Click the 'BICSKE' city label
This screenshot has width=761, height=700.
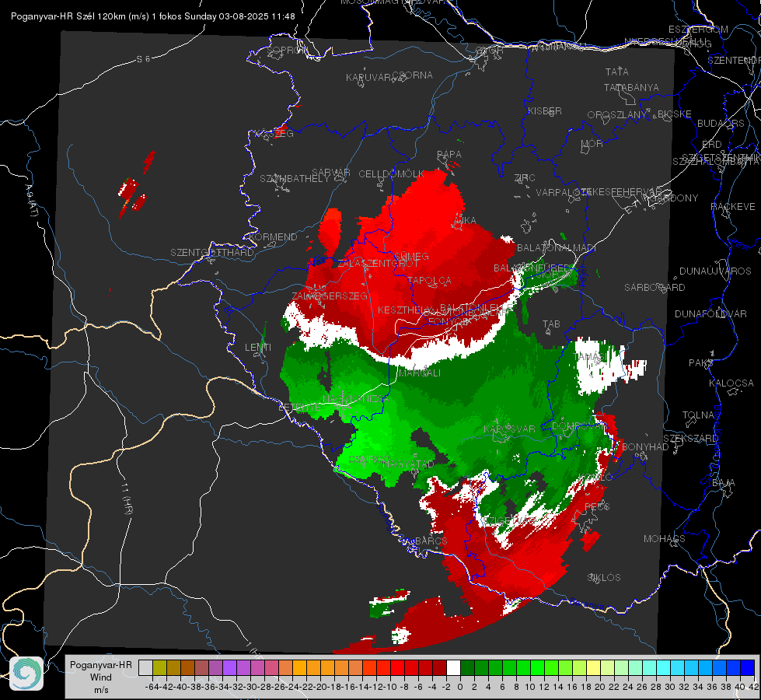[675, 114]
